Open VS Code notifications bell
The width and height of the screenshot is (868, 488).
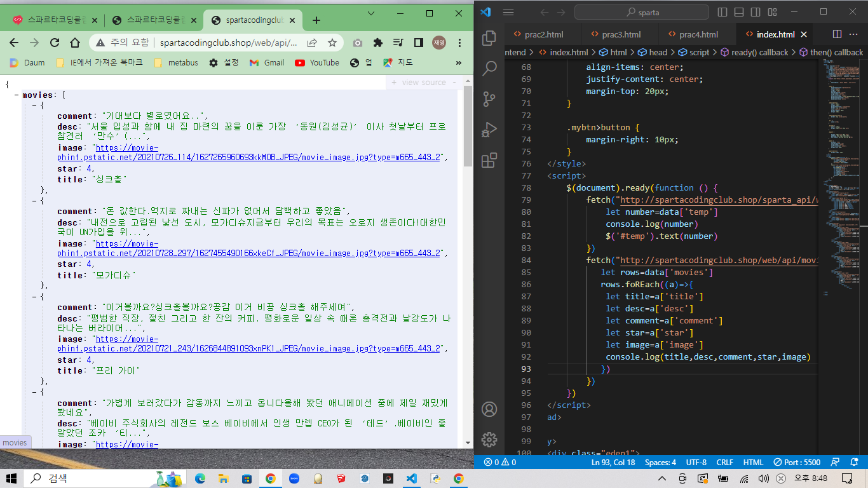click(x=854, y=463)
